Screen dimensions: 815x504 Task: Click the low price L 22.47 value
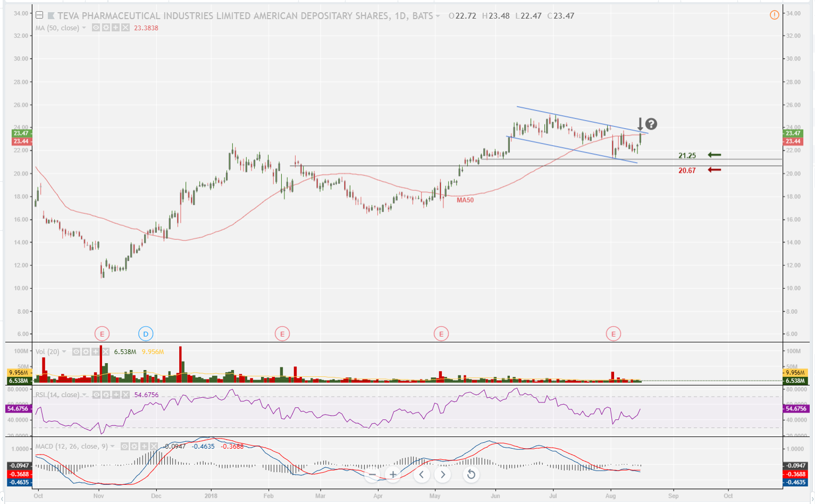(531, 16)
